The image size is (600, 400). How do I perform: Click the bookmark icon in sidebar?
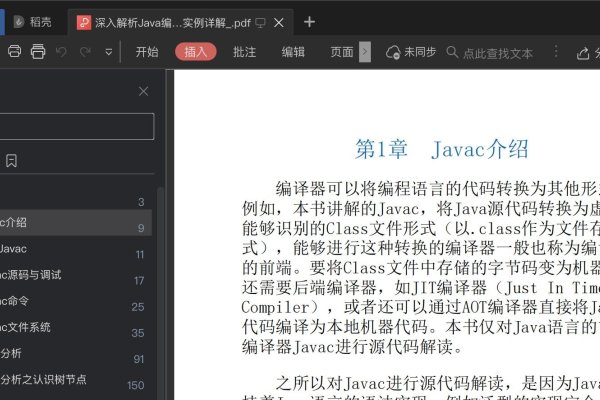(11, 161)
